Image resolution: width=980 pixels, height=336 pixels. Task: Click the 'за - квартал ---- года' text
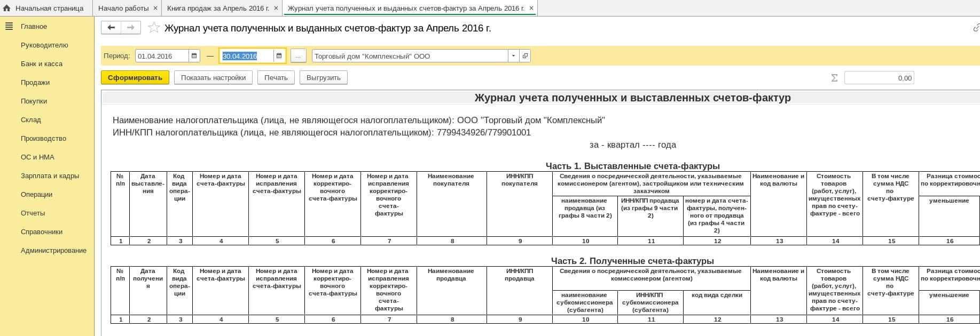(632, 145)
